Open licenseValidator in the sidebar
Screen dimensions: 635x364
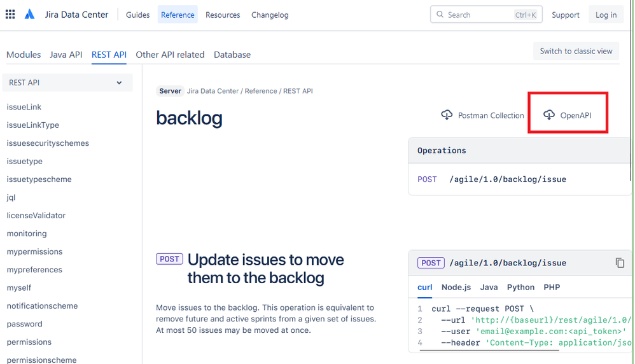tap(36, 215)
